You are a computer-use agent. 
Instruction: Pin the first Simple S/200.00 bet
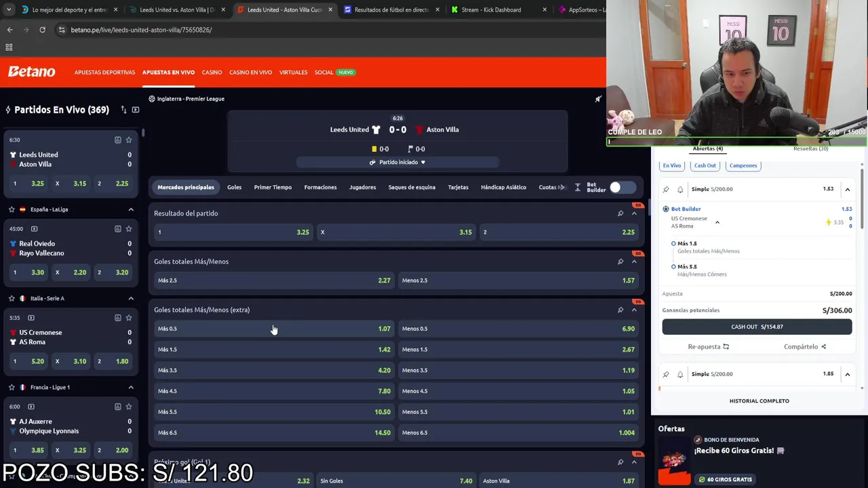click(666, 189)
